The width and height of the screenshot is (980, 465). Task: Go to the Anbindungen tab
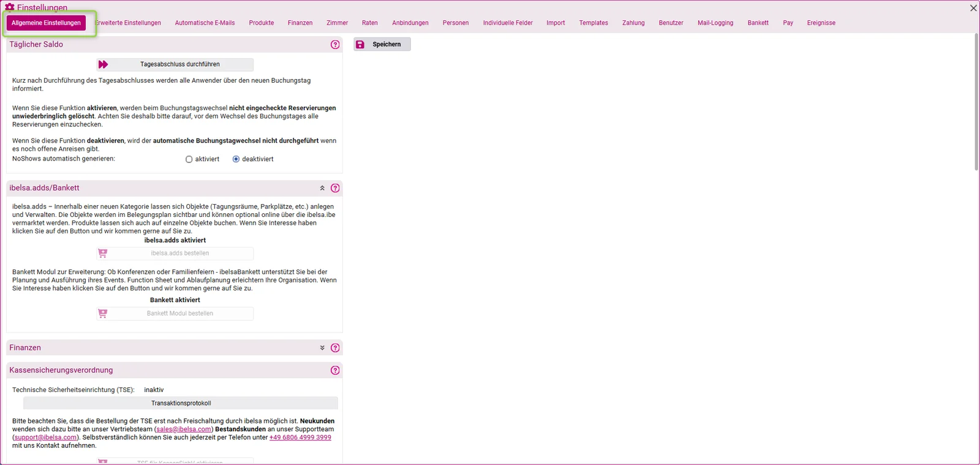point(410,23)
